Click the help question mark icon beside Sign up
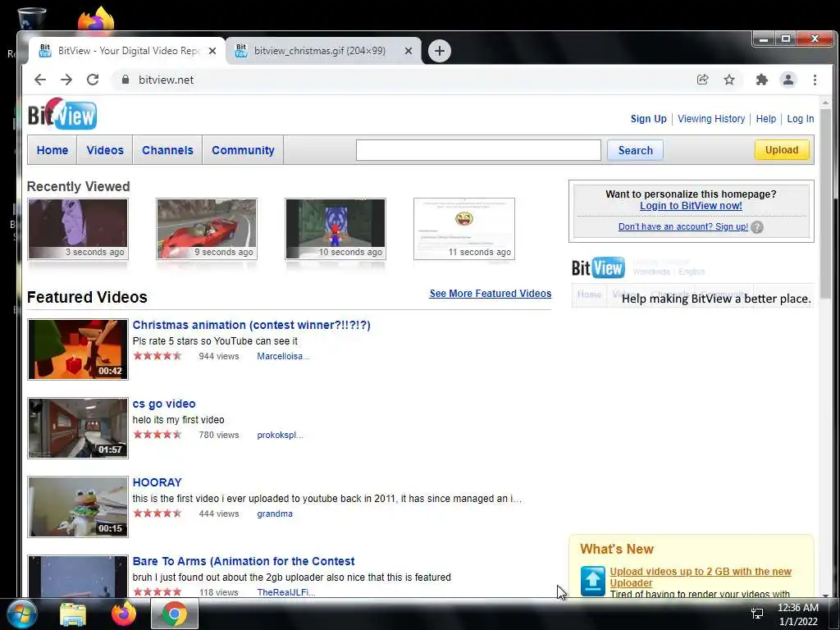Image resolution: width=840 pixels, height=630 pixels. (x=756, y=227)
